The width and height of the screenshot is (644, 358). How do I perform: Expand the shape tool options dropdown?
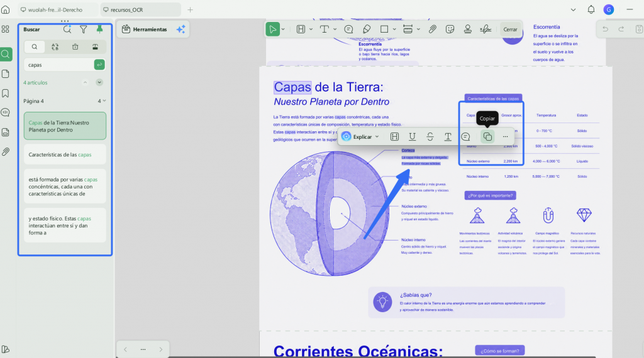pyautogui.click(x=394, y=29)
